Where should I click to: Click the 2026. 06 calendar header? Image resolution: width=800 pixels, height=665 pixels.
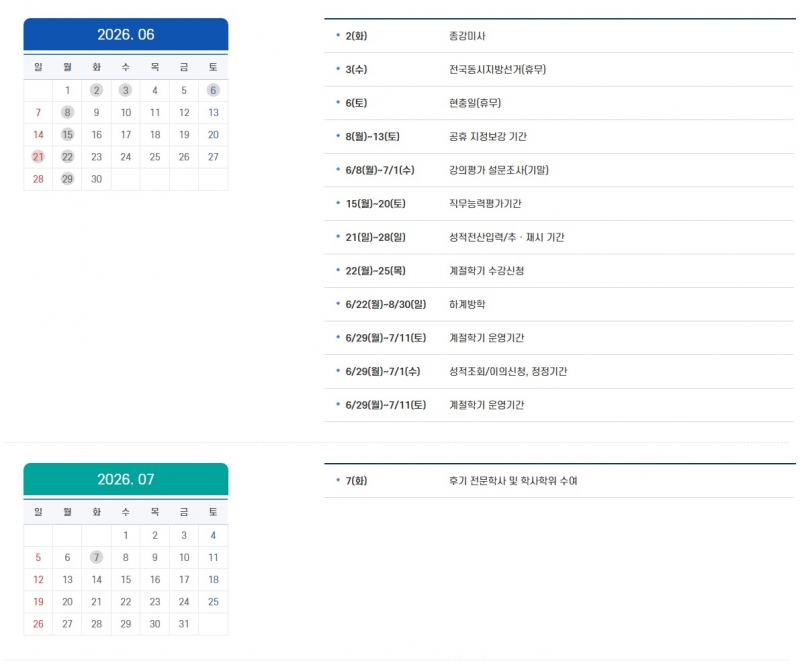click(126, 34)
